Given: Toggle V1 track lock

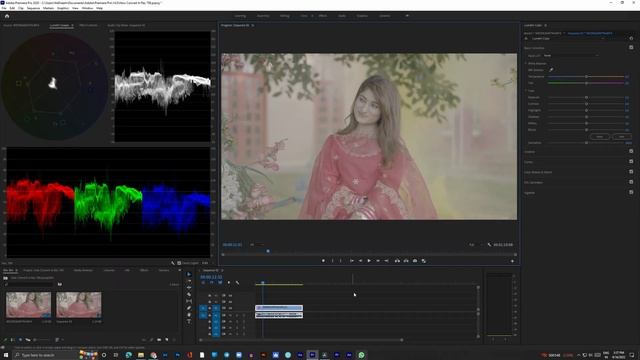Looking at the screenshot, I should click(x=210, y=308).
